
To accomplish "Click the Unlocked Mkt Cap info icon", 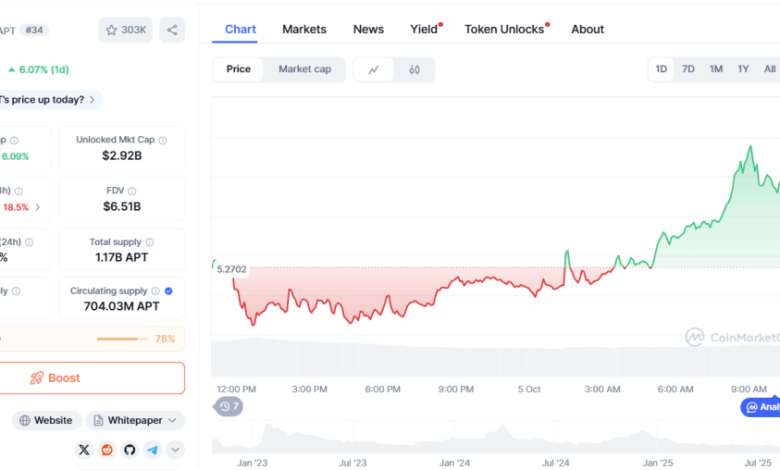I will pos(163,140).
